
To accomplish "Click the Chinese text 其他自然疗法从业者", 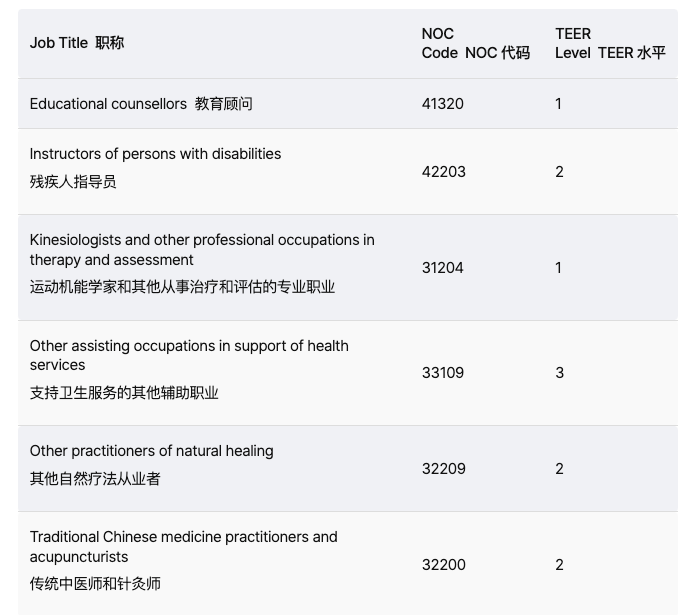I will pyautogui.click(x=95, y=479).
